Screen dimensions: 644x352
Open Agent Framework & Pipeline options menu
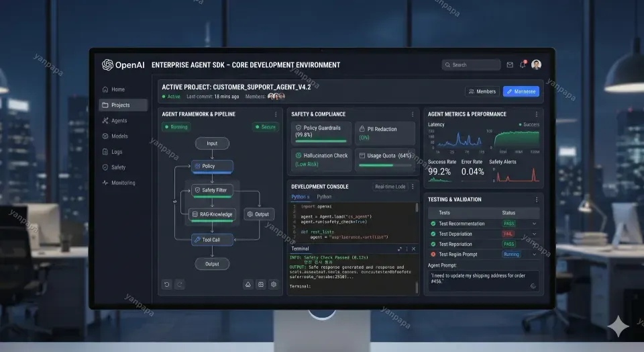tap(276, 114)
